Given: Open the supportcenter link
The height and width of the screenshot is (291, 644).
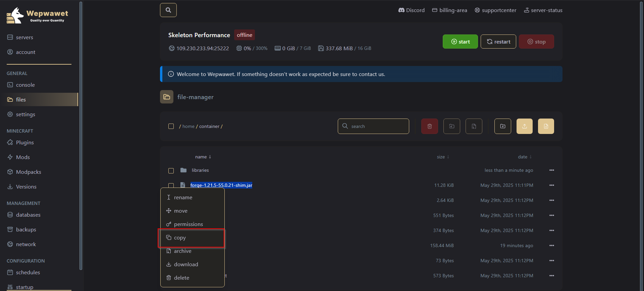Looking at the screenshot, I should coord(495,10).
